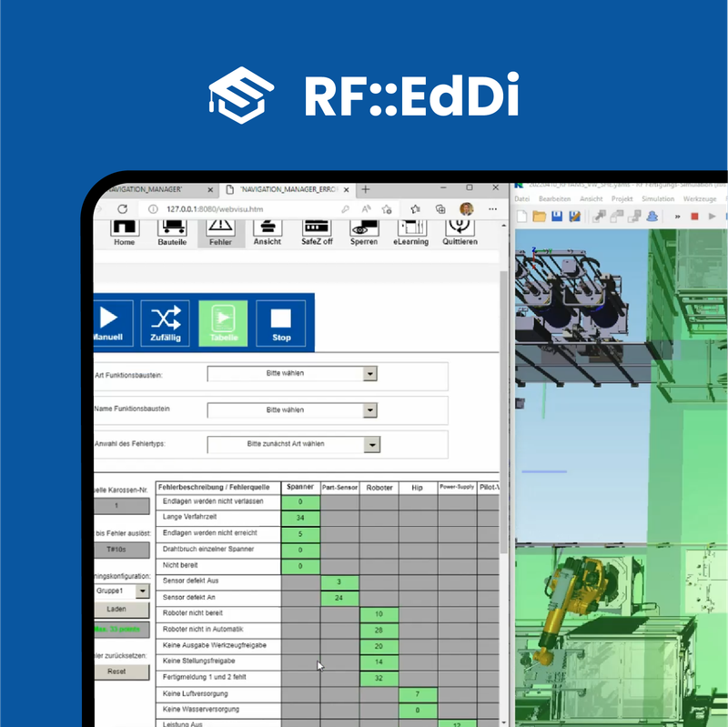Open the eLearning icon
Image resolution: width=728 pixels, height=727 pixels.
click(411, 232)
